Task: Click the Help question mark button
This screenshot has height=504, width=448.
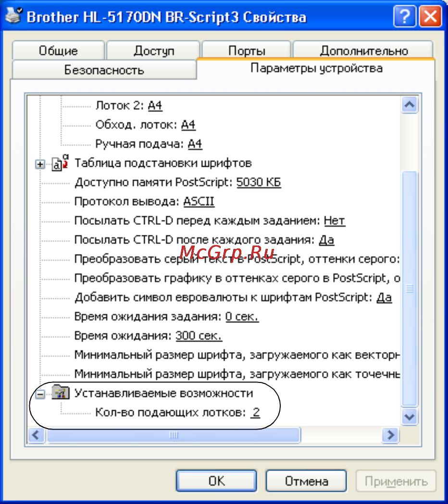Action: (x=405, y=15)
